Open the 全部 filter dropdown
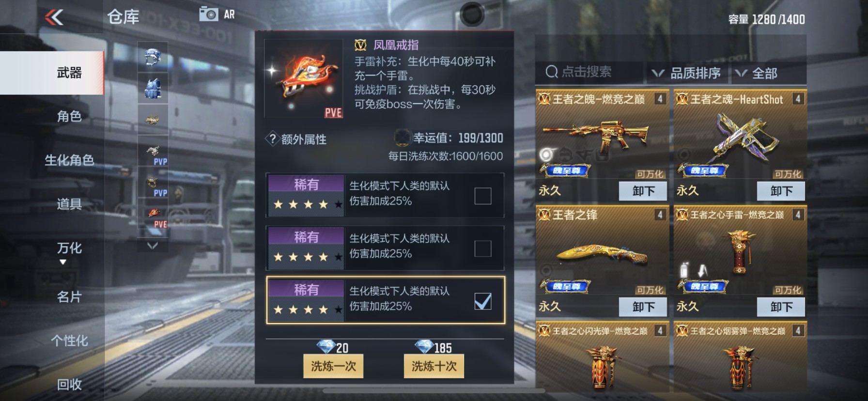Image resolution: width=868 pixels, height=401 pixels. point(757,73)
